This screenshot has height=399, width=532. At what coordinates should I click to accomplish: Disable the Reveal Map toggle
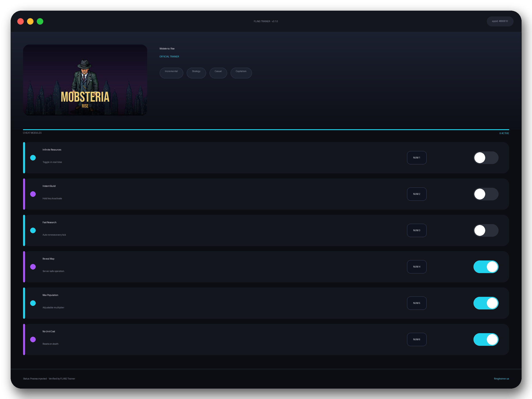486,267
